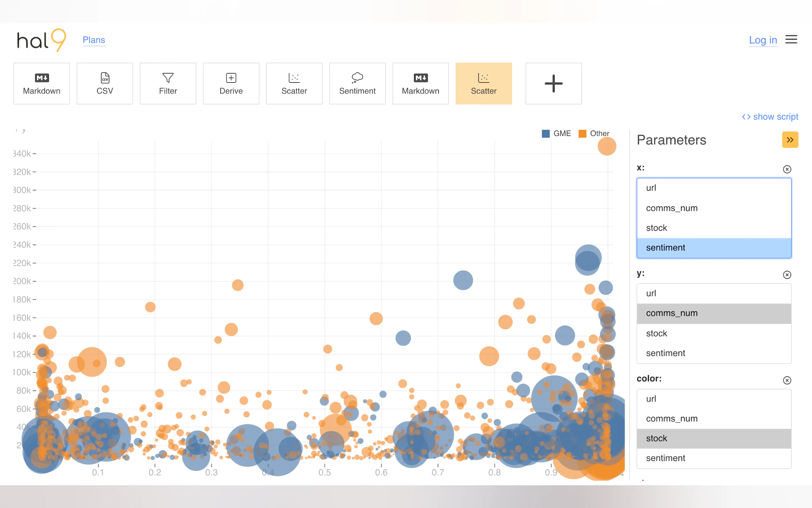Add a new pipeline step

pos(553,83)
